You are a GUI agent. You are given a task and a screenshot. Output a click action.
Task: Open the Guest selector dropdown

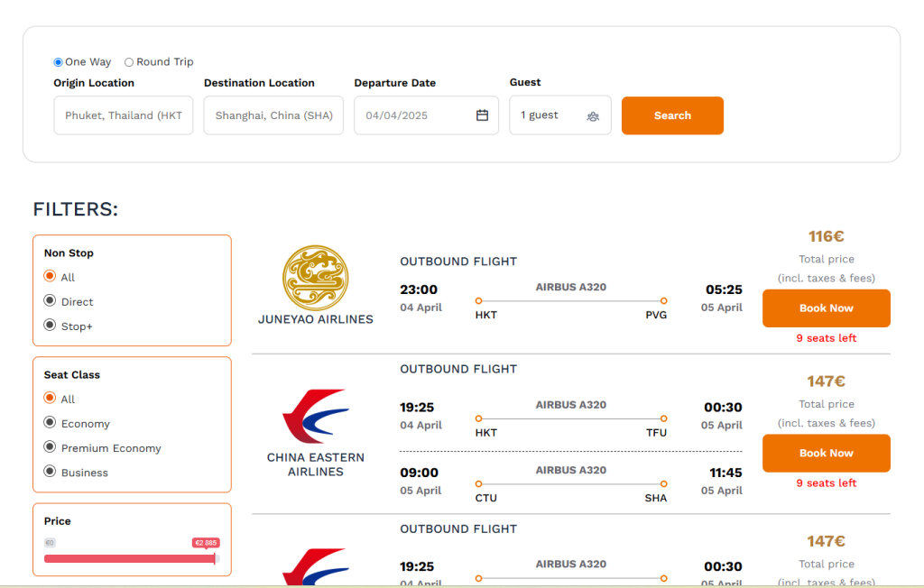click(x=559, y=115)
